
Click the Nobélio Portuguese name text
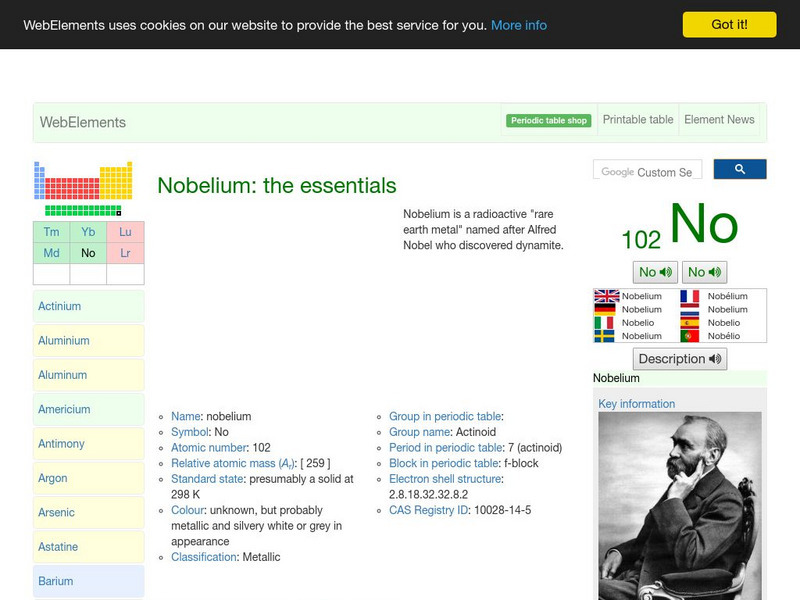click(x=723, y=336)
